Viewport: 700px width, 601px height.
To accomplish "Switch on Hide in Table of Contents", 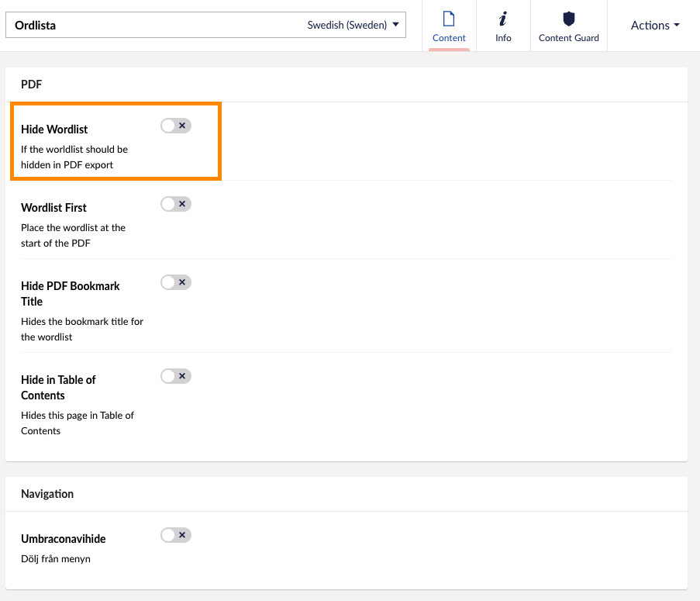I will (x=176, y=376).
